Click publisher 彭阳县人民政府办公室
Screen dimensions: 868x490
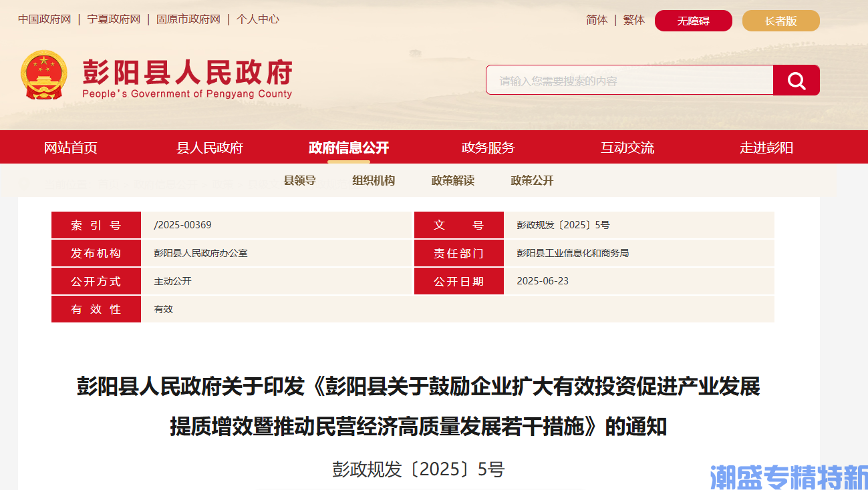200,253
